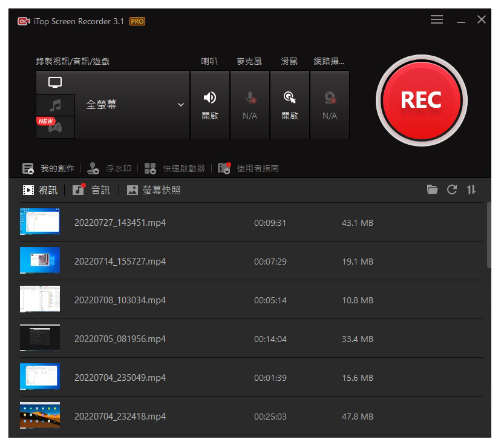Click the 我的創作 list icon
Viewport: 501px width, 448px height.
click(28, 168)
